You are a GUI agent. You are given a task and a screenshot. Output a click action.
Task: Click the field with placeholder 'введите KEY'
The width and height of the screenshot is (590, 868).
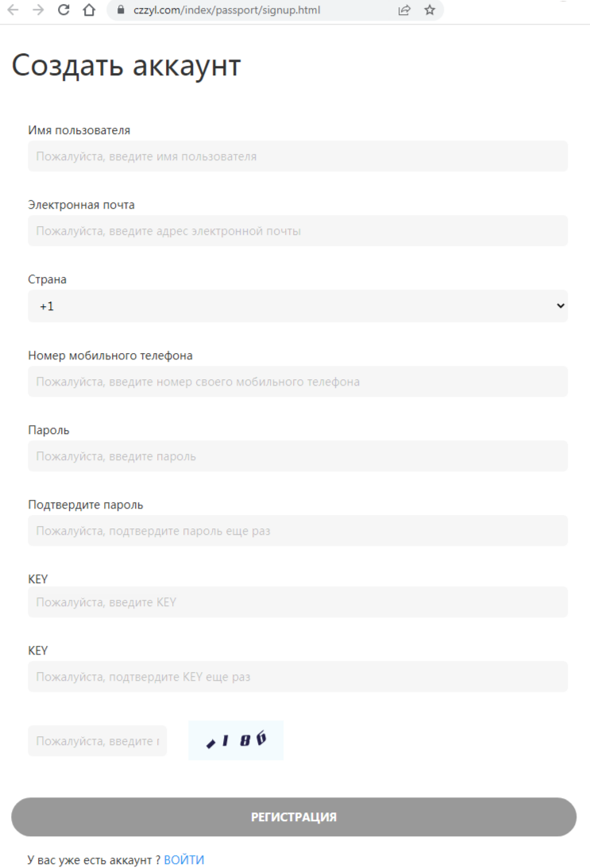pyautogui.click(x=298, y=602)
